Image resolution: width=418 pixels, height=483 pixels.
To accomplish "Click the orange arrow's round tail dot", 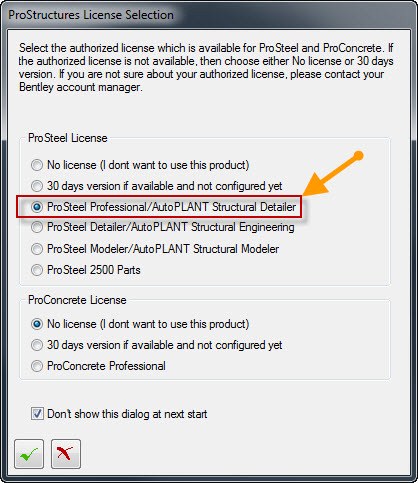I will (x=358, y=156).
